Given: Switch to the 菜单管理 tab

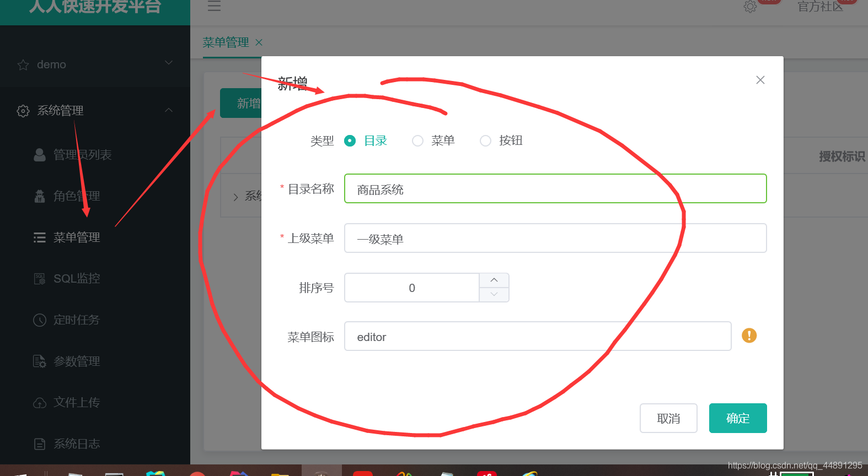Looking at the screenshot, I should pos(226,42).
